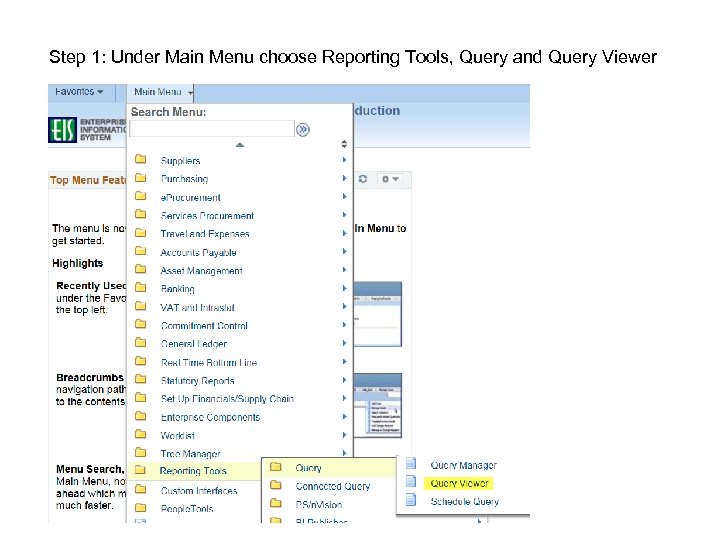Screen dimensions: 720x540
Task: Click the folder icon beside Services Procurement
Action: (x=141, y=214)
